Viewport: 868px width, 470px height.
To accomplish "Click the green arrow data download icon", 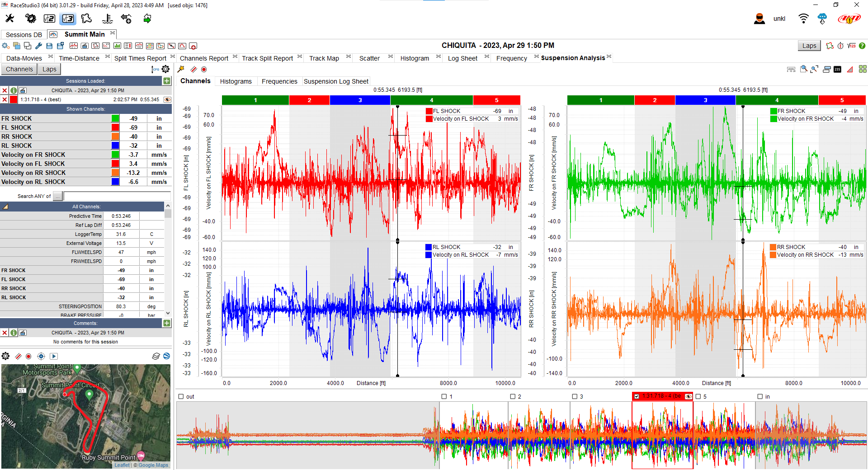I will [147, 19].
